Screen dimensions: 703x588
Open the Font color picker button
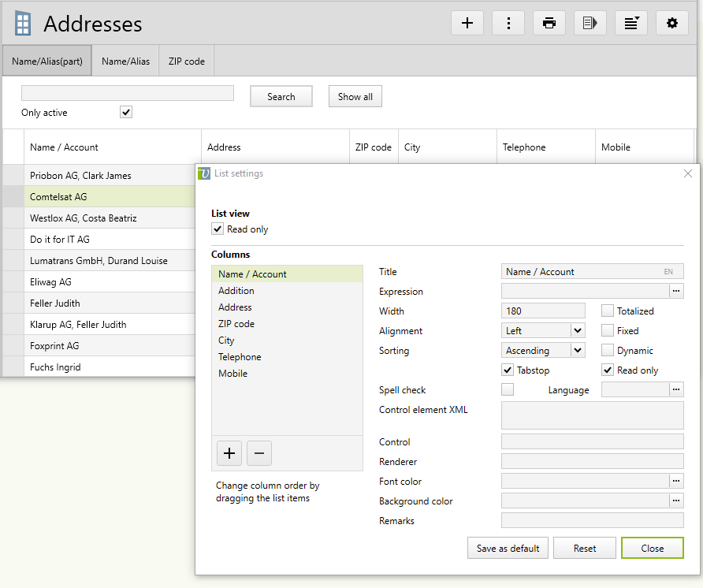[x=676, y=482]
